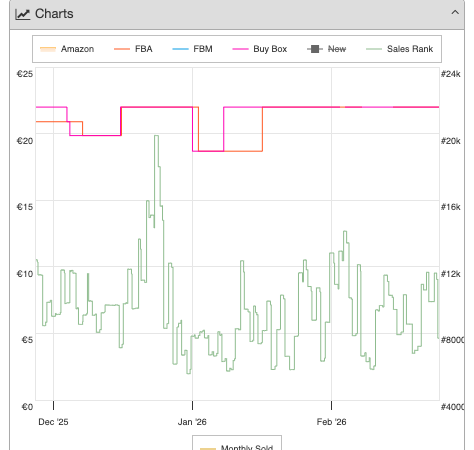Click the €25 price axis label
This screenshot has width=474, height=450.
coord(25,74)
